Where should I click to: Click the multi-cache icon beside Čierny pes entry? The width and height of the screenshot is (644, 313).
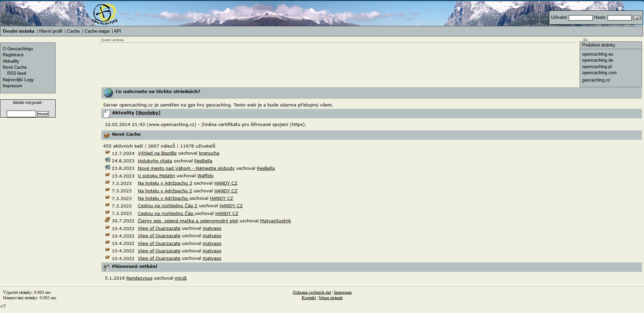[x=108, y=220]
